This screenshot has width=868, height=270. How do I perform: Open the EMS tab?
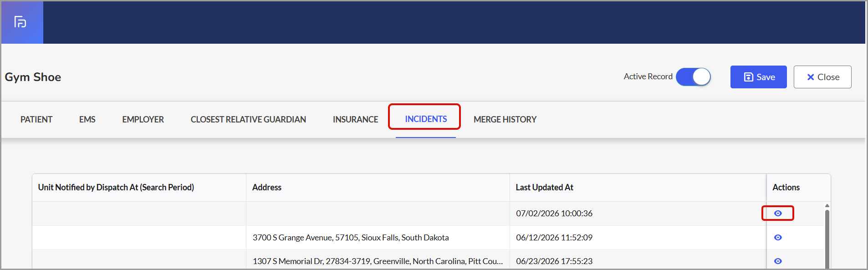coord(87,119)
